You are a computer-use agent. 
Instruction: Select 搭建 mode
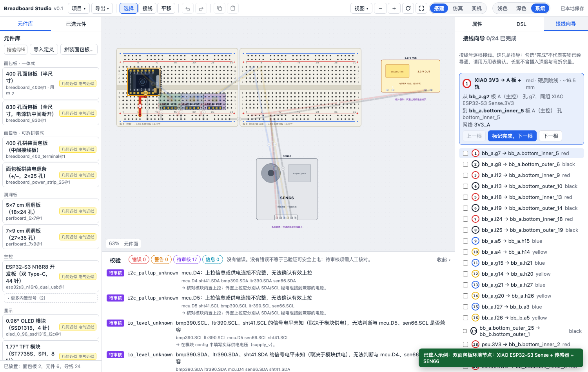[x=439, y=8]
